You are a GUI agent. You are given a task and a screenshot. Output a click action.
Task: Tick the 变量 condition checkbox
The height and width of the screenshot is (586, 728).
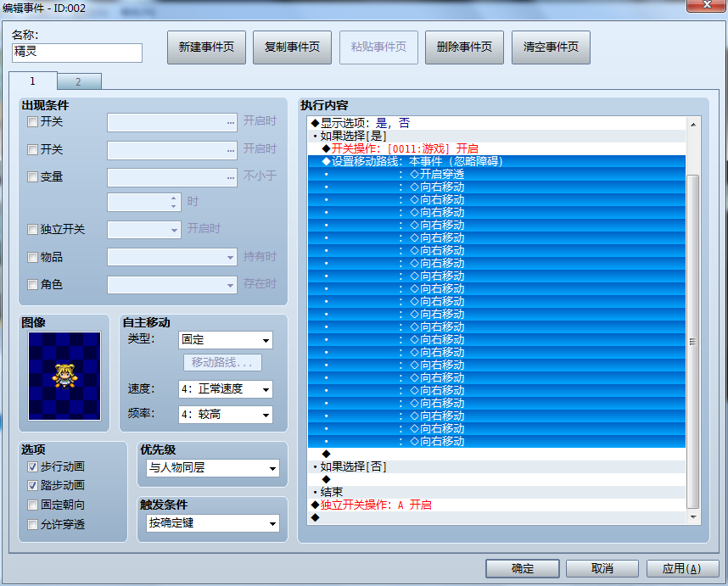pos(32,176)
